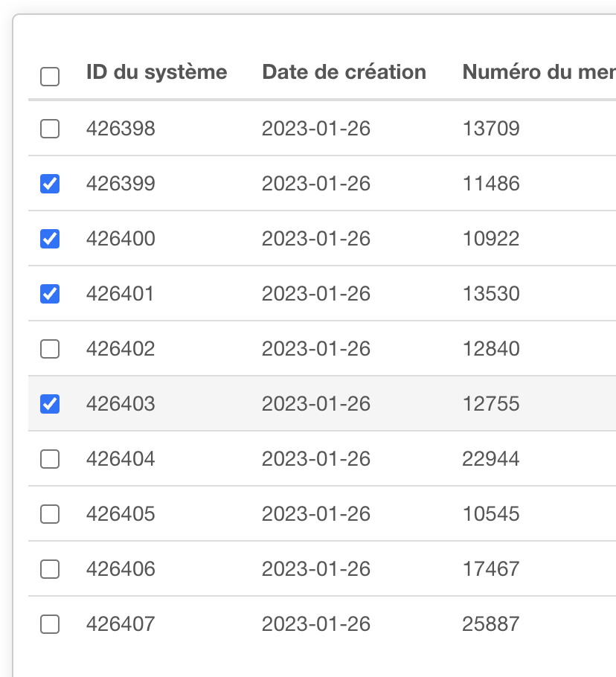The image size is (616, 677).
Task: Uncheck the checkbox for row 426401
Action: coord(49,294)
